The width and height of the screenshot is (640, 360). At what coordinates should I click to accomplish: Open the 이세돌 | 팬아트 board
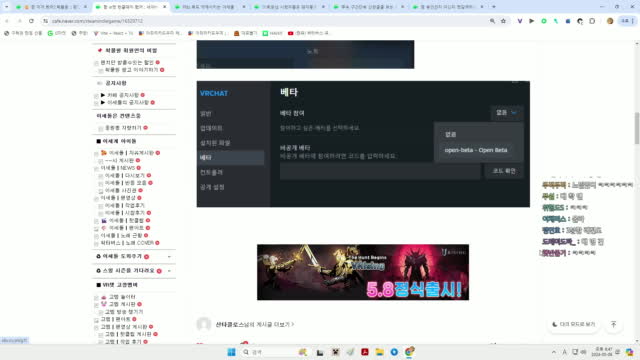point(126,228)
